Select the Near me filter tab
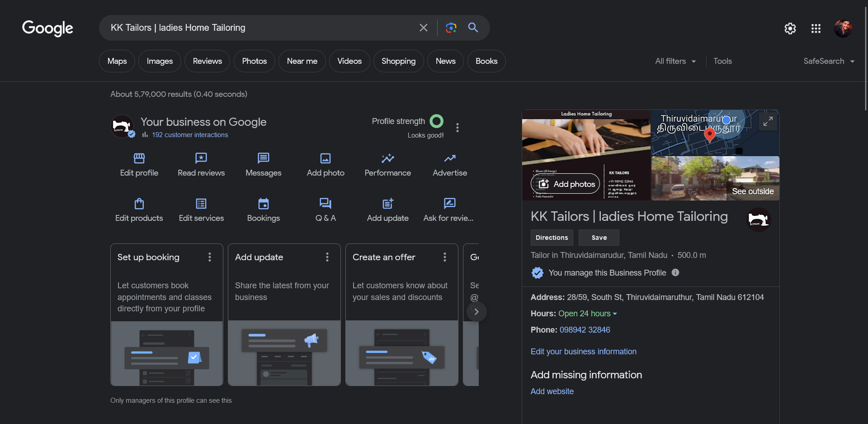868x424 pixels. click(x=302, y=61)
